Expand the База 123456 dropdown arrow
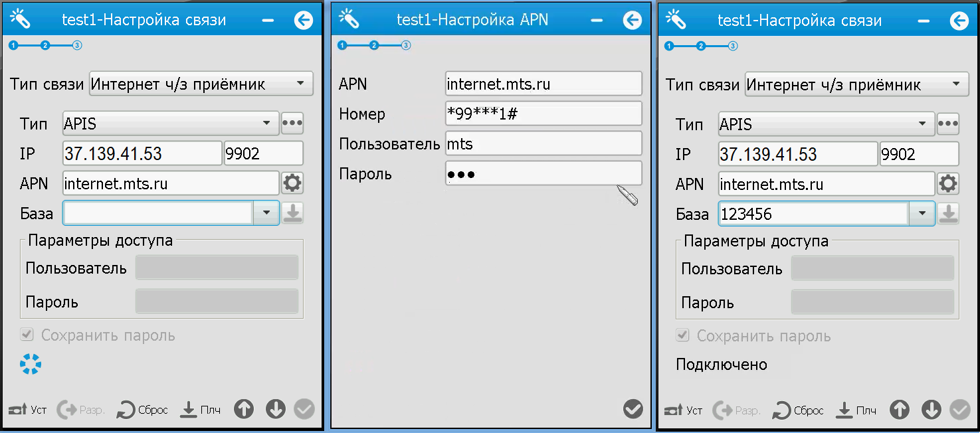Image resolution: width=980 pixels, height=433 pixels. point(922,214)
